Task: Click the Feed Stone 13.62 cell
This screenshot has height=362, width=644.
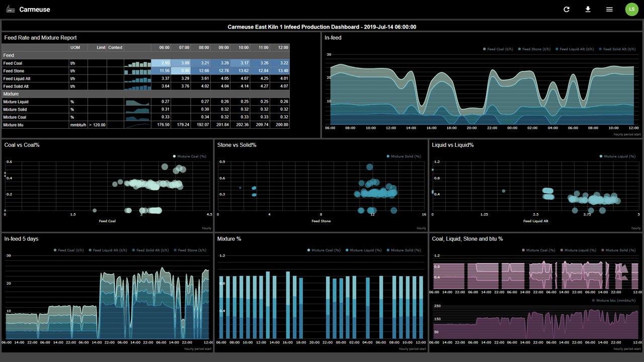Action: coord(240,71)
